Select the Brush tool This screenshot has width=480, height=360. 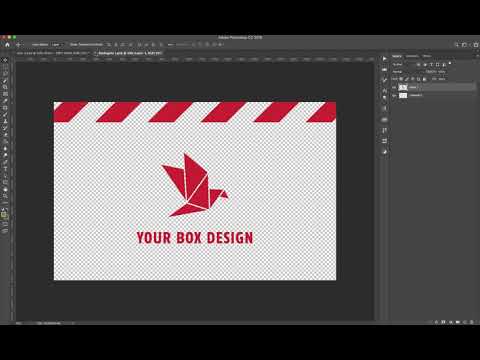[5, 115]
